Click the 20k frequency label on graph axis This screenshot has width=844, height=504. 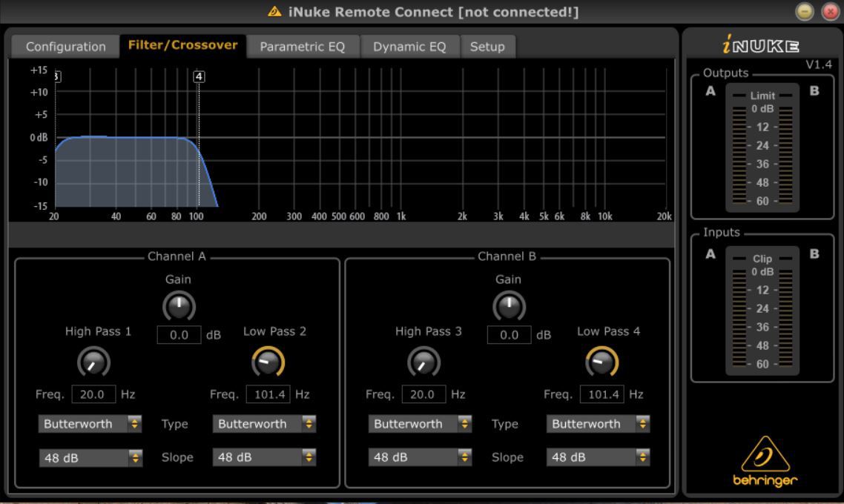pos(664,216)
